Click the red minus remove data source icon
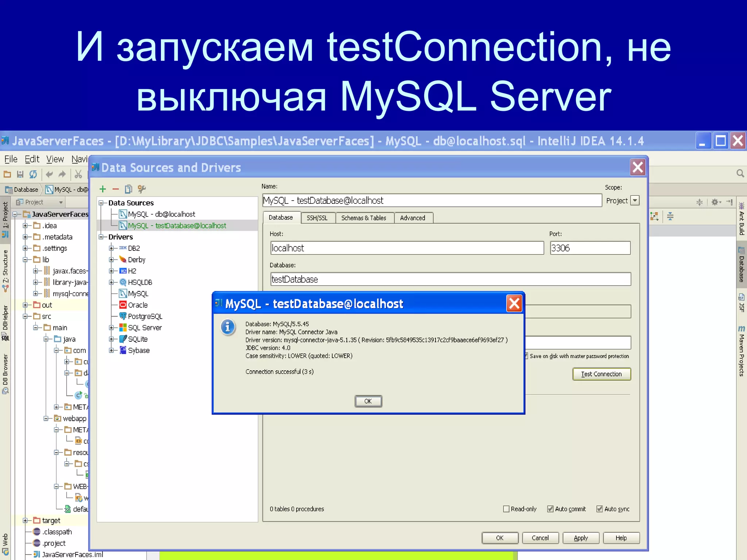 116,189
